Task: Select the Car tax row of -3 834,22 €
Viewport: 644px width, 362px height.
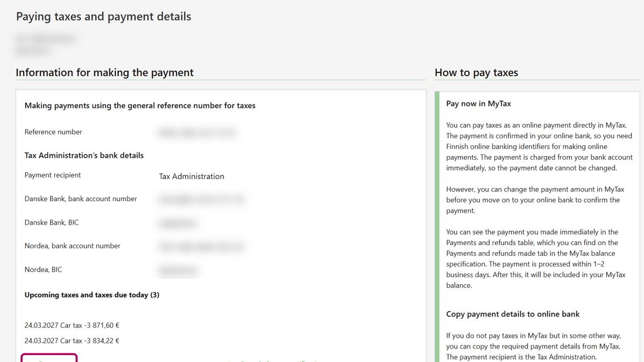Action: (x=72, y=341)
